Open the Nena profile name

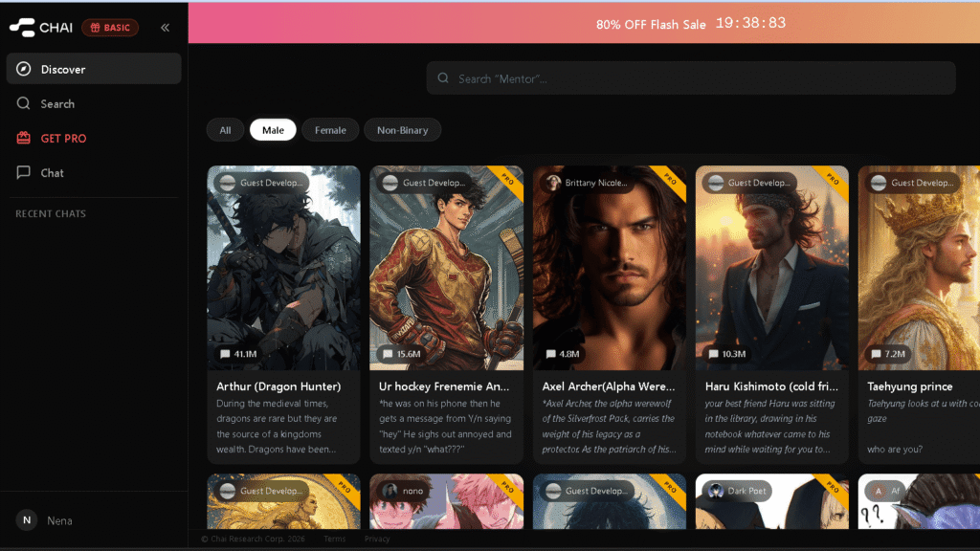tap(59, 520)
